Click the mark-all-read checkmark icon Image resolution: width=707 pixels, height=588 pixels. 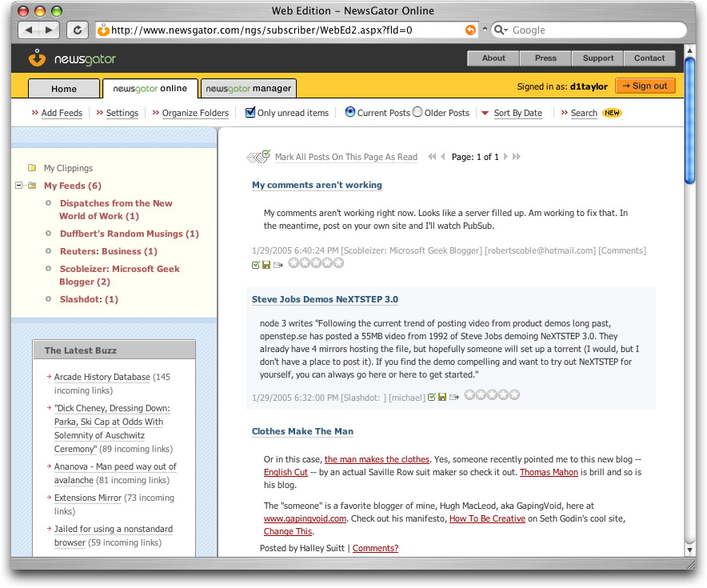[258, 157]
